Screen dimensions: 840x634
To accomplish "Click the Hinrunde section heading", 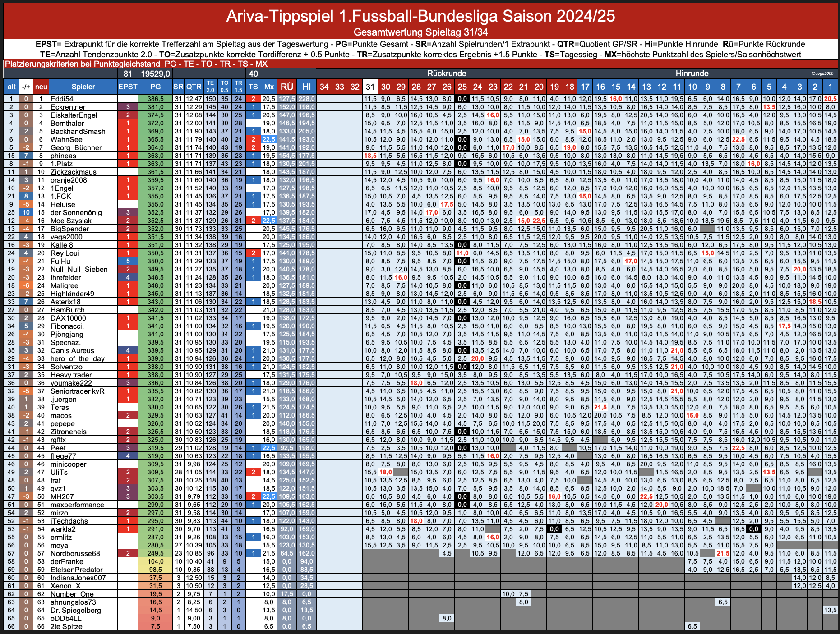I will click(x=692, y=73).
